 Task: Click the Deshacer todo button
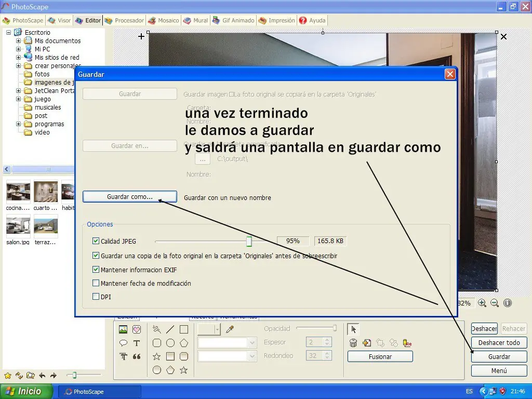click(x=499, y=343)
